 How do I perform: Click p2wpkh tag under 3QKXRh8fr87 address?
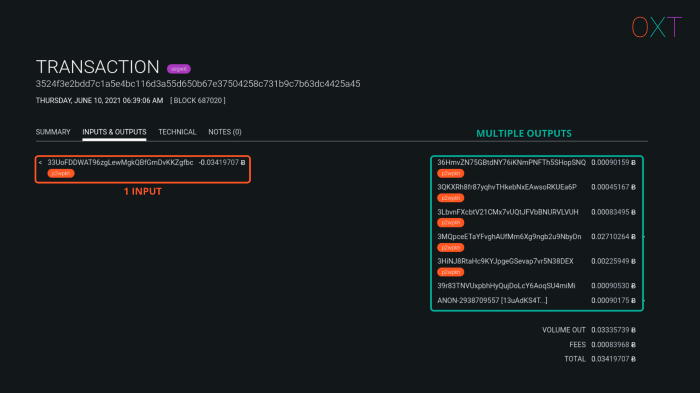pyautogui.click(x=450, y=198)
